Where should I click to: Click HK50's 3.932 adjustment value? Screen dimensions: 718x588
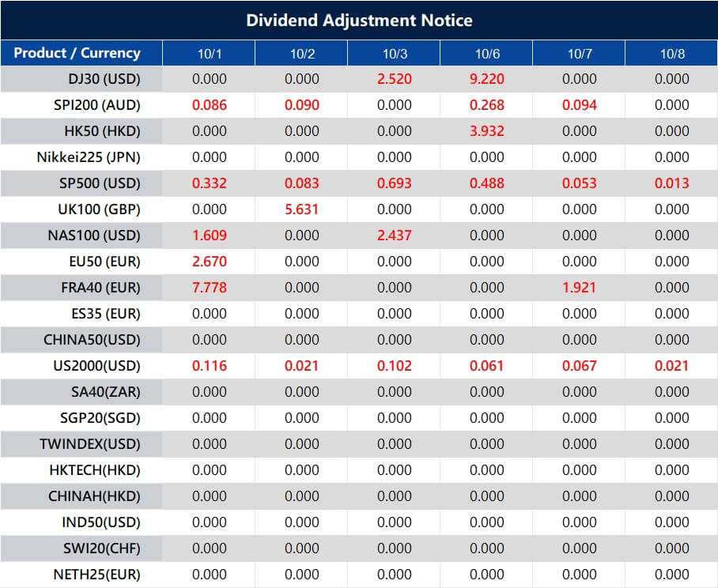coord(486,131)
